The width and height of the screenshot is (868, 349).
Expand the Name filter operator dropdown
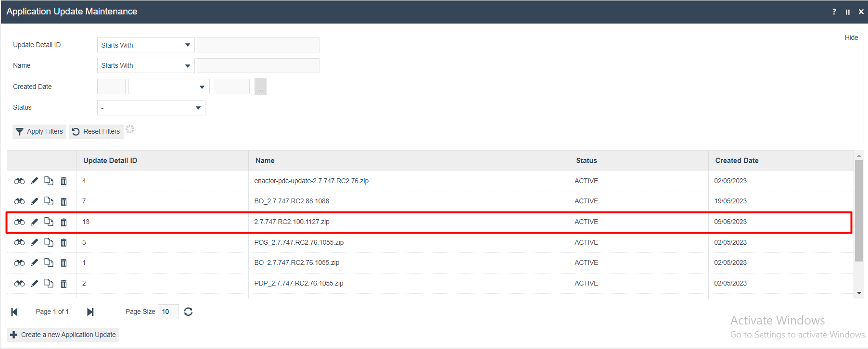[x=146, y=66]
